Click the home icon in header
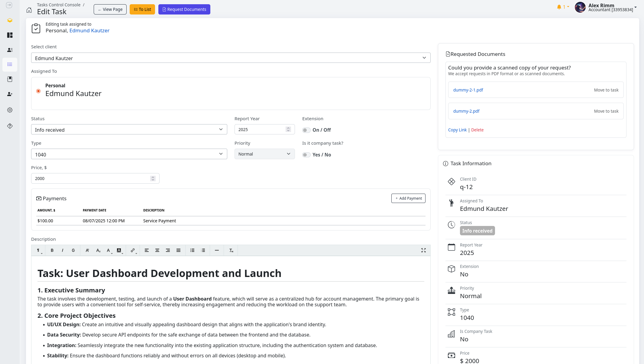This screenshot has height=364, width=644. point(29,10)
